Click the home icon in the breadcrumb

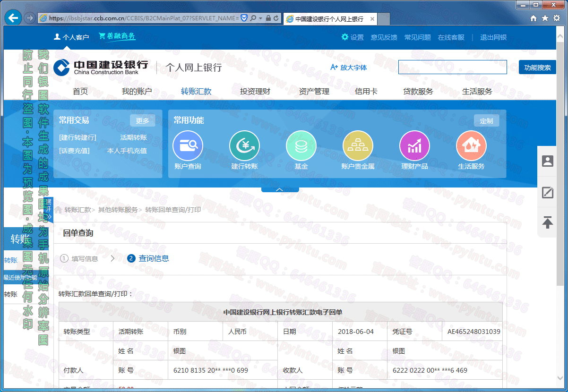[58, 210]
